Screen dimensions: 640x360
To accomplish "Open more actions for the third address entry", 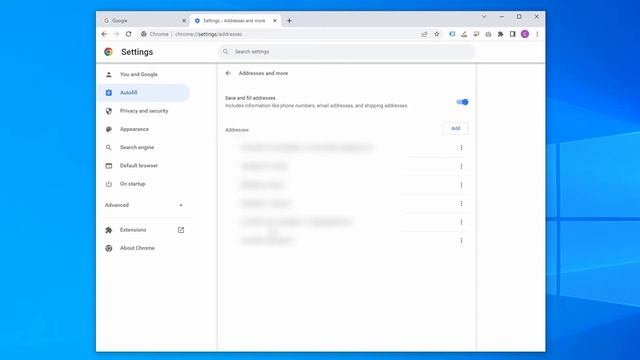I will point(461,185).
